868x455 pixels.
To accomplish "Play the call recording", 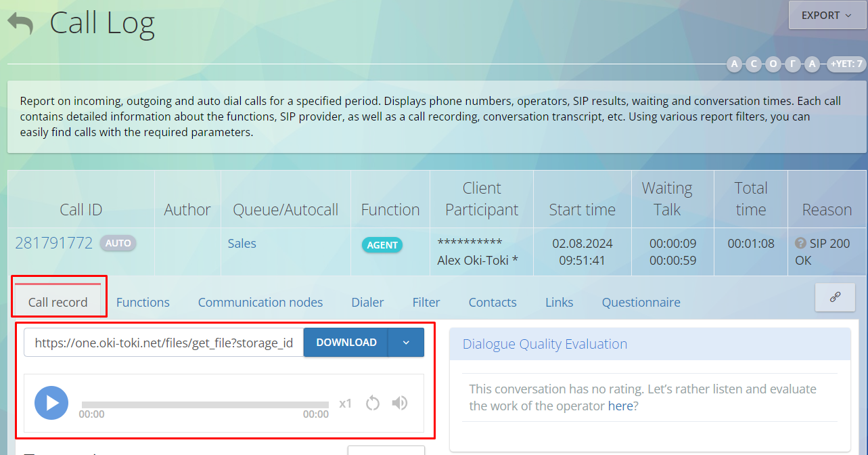I will [51, 403].
